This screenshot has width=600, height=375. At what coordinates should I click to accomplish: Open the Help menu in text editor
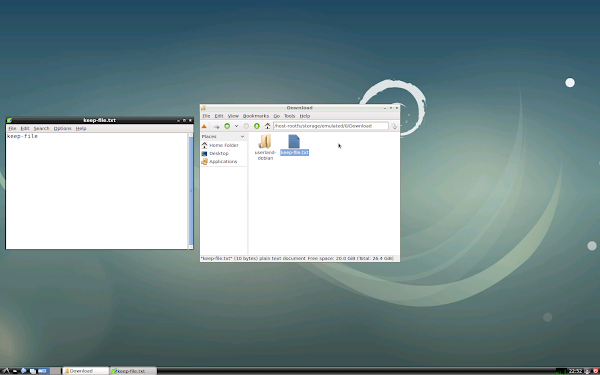[x=81, y=129]
